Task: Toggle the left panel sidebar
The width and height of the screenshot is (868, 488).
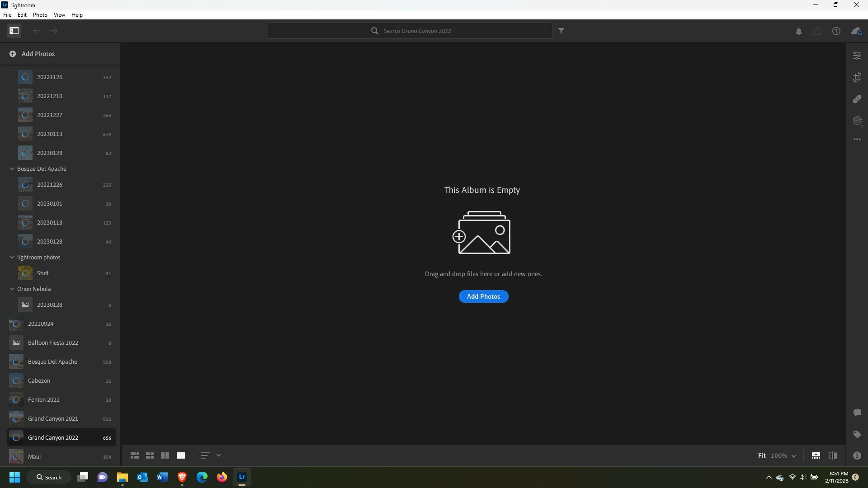Action: coord(14,31)
